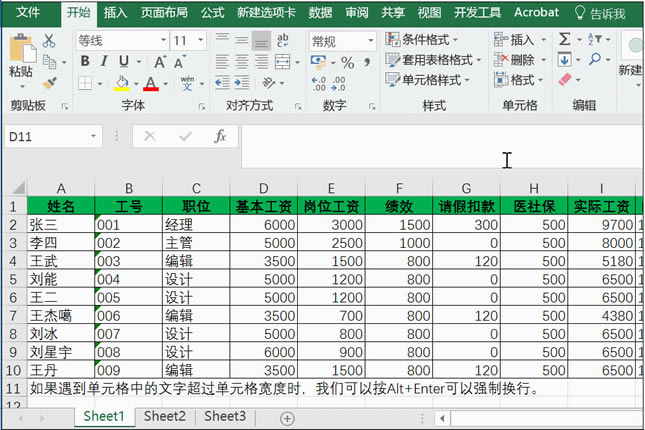Viewport: 645px width, 430px height.
Task: Switch to 页面布局 ribbon tab
Action: tap(164, 13)
